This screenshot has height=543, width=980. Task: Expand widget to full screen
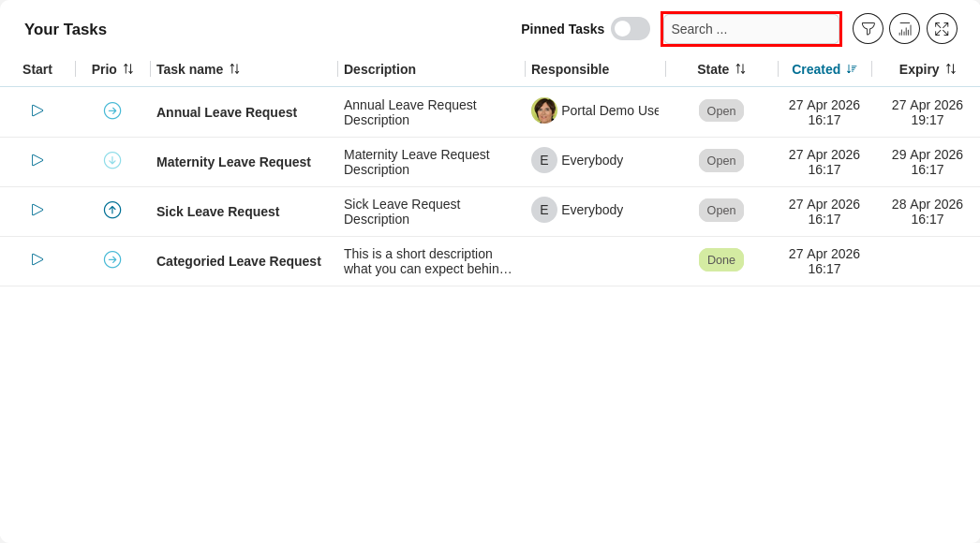[x=942, y=29]
